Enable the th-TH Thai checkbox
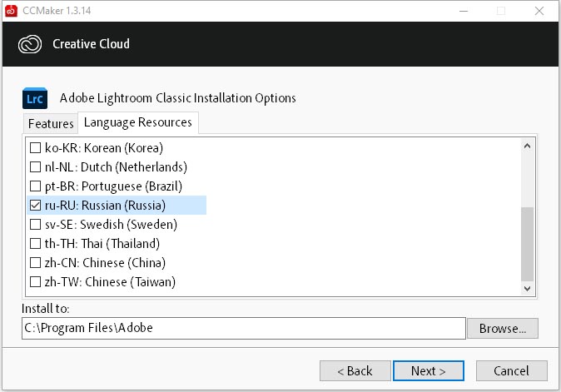This screenshot has width=561, height=392. click(35, 244)
